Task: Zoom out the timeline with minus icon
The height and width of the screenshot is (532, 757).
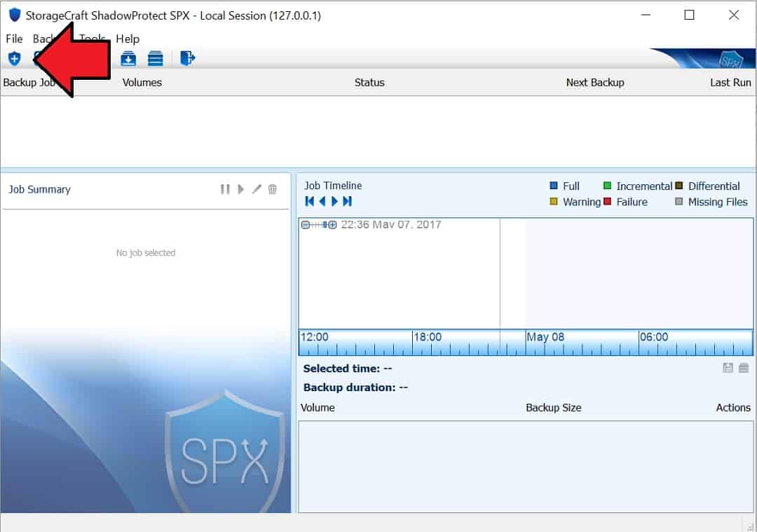Action: click(306, 225)
